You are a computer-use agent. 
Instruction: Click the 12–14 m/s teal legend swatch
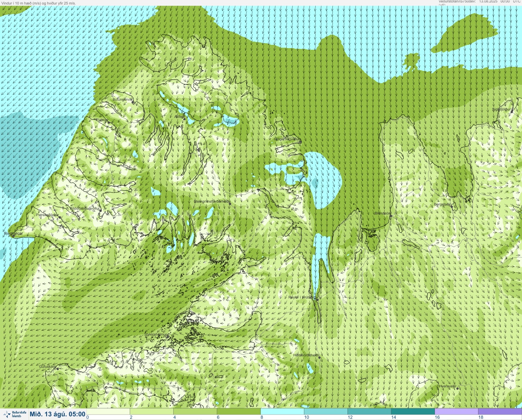pyautogui.click(x=369, y=411)
